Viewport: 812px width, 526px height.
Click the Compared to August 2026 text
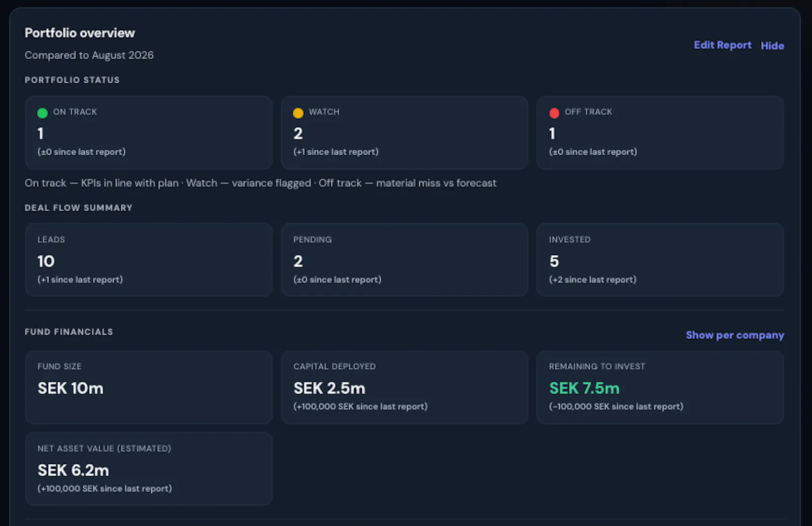pyautogui.click(x=89, y=55)
